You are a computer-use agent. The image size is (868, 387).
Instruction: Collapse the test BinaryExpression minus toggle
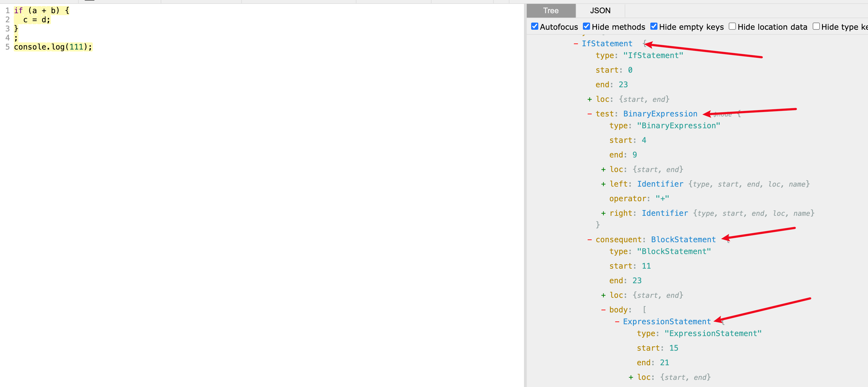(x=589, y=114)
